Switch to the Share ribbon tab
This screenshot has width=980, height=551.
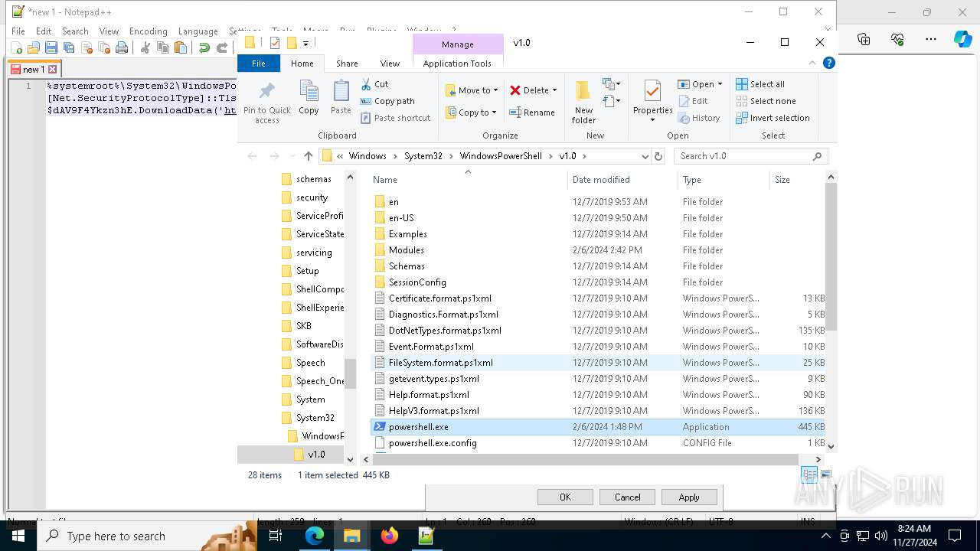point(347,64)
